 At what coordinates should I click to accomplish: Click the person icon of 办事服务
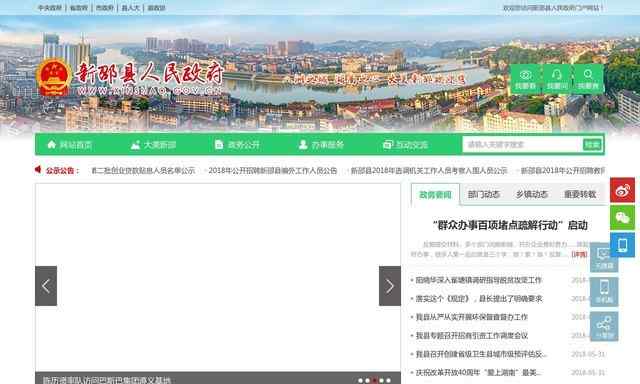303,144
